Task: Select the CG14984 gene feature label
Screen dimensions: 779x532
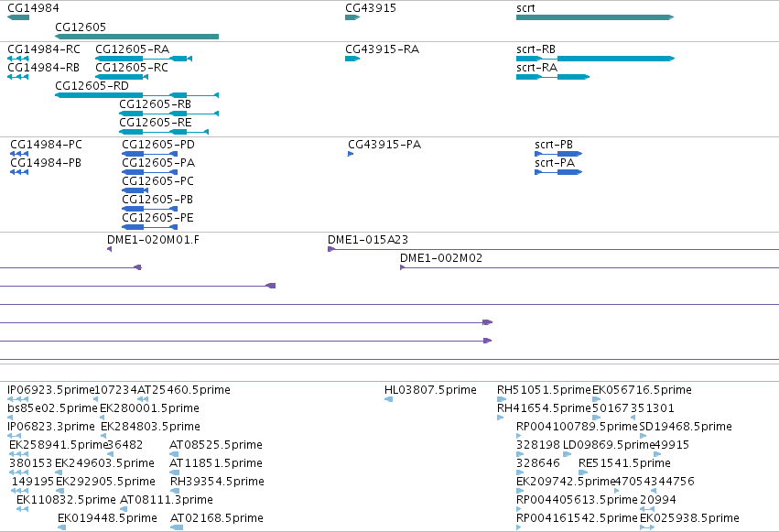Action: (33, 8)
